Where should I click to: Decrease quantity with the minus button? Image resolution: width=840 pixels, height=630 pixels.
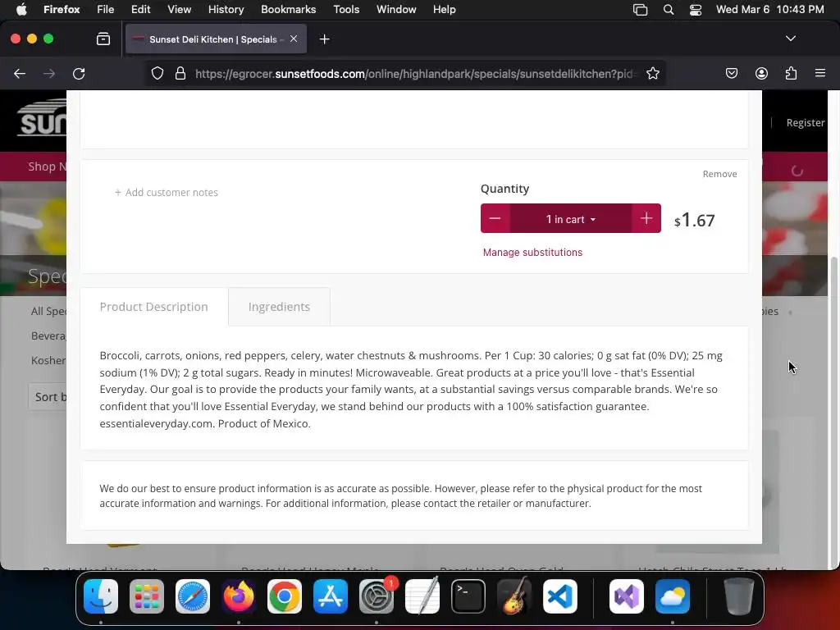pos(495,218)
